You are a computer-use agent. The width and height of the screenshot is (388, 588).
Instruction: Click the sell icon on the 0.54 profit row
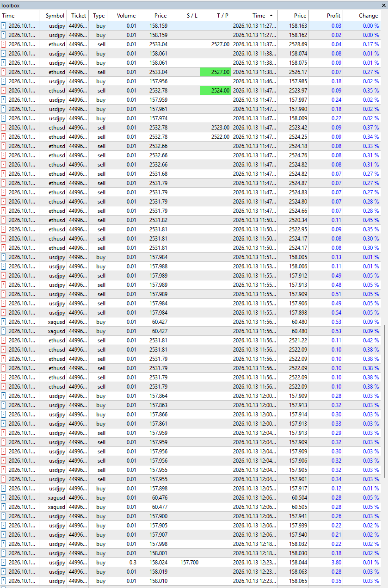click(4, 313)
